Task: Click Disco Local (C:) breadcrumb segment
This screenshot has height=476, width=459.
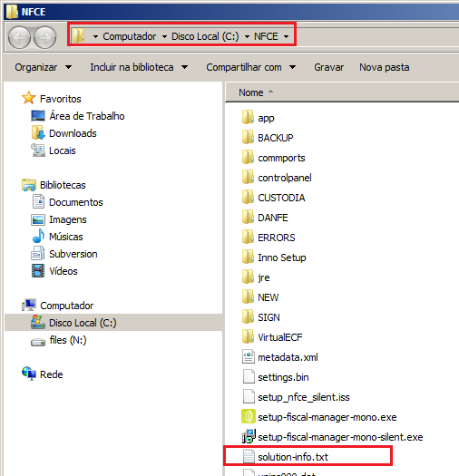Action: (x=205, y=36)
